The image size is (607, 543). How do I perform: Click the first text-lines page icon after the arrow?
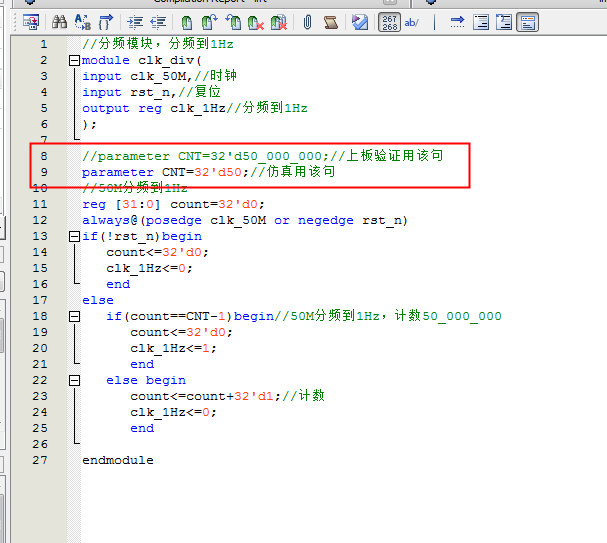[481, 22]
